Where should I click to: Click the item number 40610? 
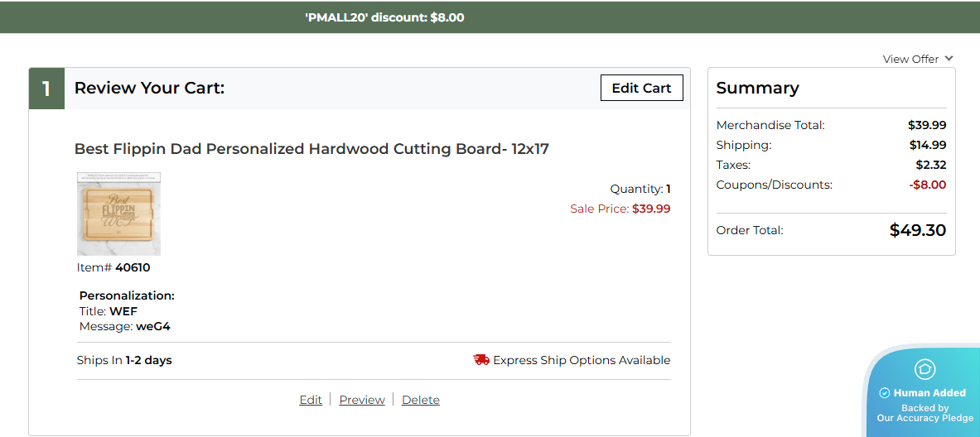click(133, 267)
